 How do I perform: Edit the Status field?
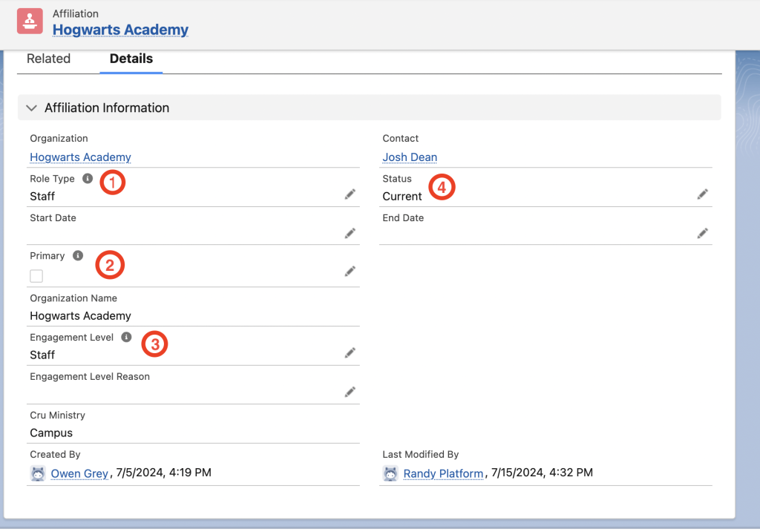[702, 194]
